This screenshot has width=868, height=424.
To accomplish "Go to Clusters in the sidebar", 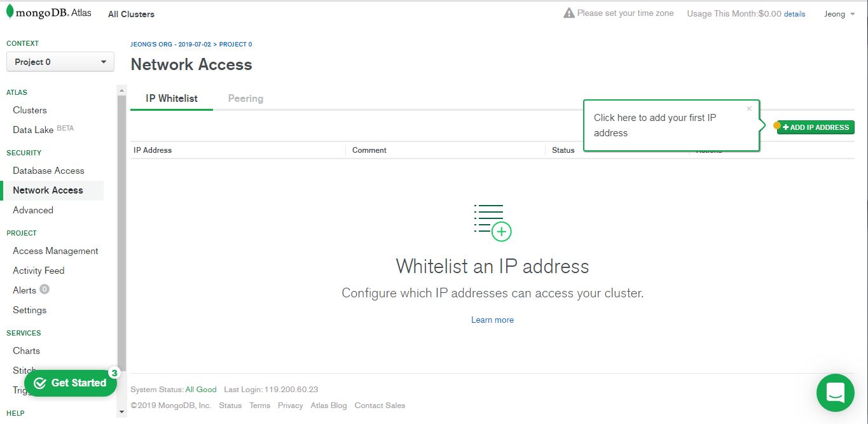I will tap(30, 110).
